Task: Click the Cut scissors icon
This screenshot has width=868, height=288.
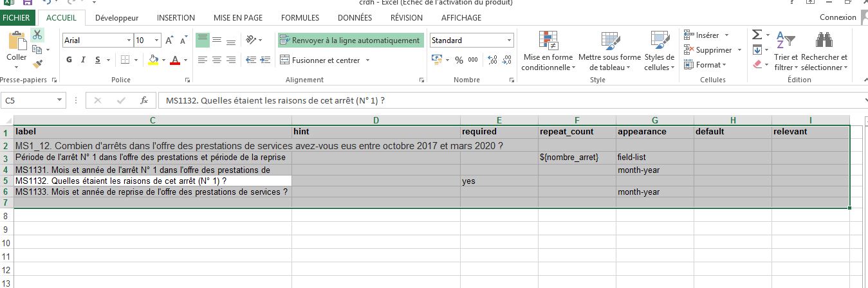Action: [x=37, y=35]
